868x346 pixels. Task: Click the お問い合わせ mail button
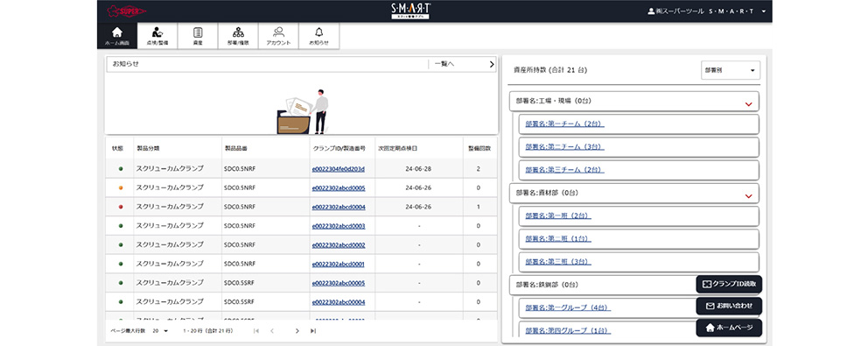(x=729, y=306)
